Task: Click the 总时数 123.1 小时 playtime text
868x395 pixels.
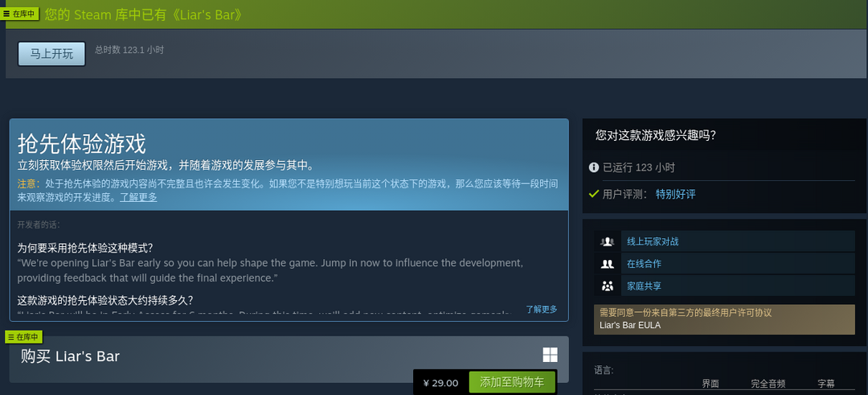Action: (129, 49)
